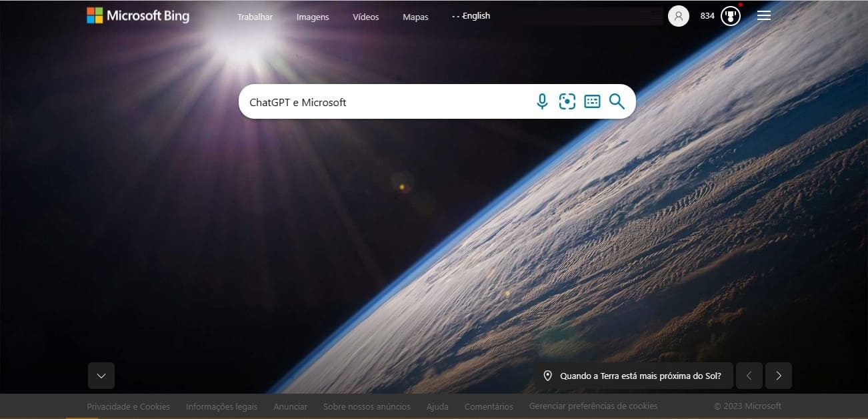The width and height of the screenshot is (868, 419).
Task: Switch to the Imagens section
Action: tap(312, 17)
